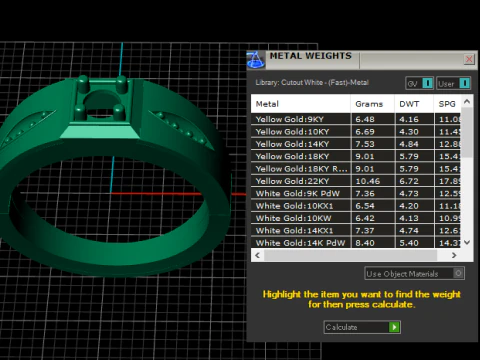Click the SPG column header
Viewport: 480px width, 360px height.
(x=447, y=104)
